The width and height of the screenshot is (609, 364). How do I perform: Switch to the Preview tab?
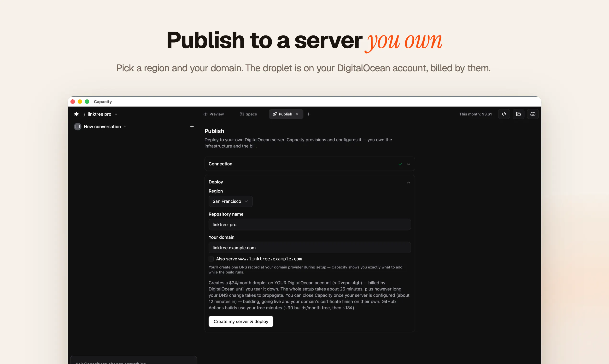click(x=214, y=114)
